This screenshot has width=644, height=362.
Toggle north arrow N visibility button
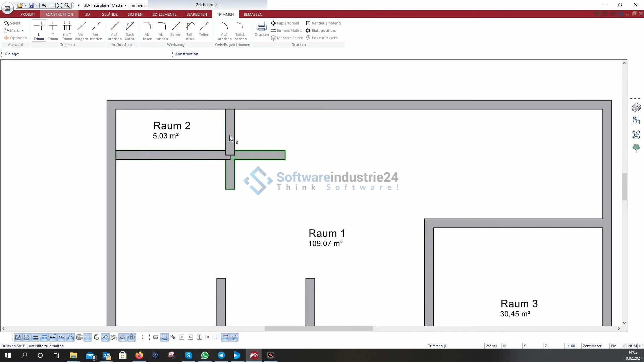tap(131, 337)
